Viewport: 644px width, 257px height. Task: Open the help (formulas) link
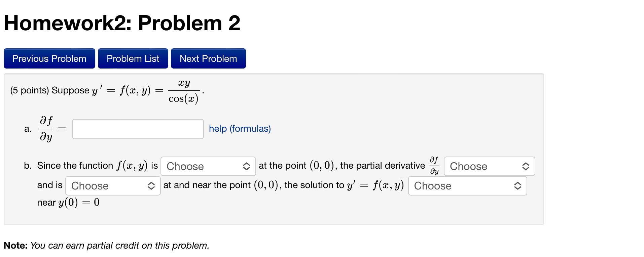pos(239,129)
